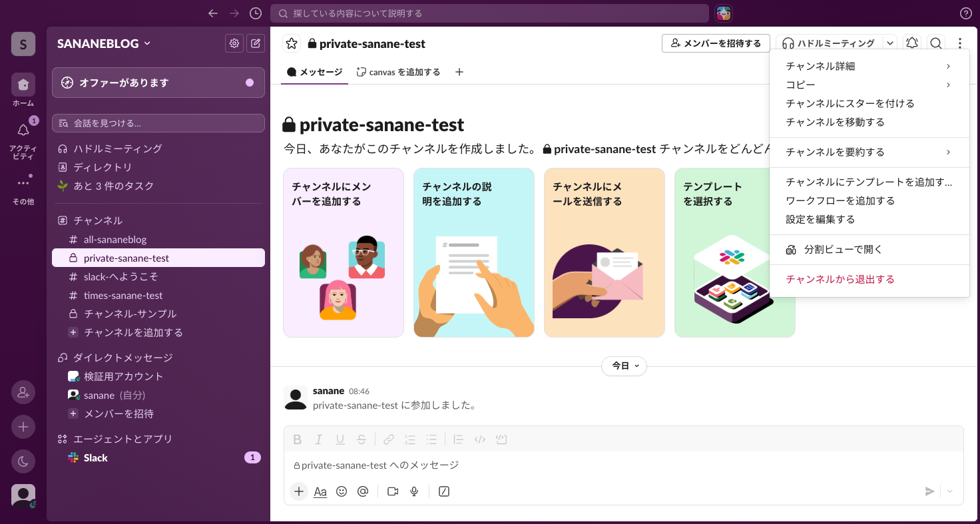
Task: Insert a numbered list in composer
Action: pyautogui.click(x=410, y=439)
